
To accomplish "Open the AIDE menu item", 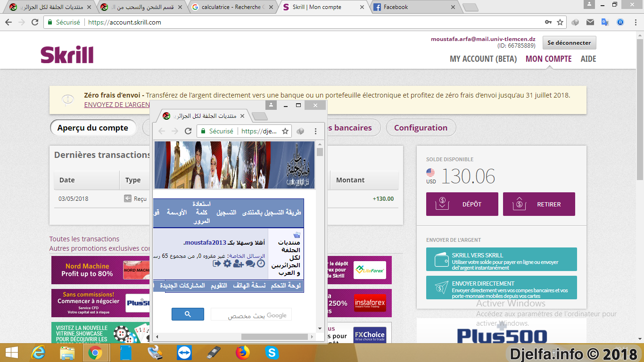I will 588,59.
